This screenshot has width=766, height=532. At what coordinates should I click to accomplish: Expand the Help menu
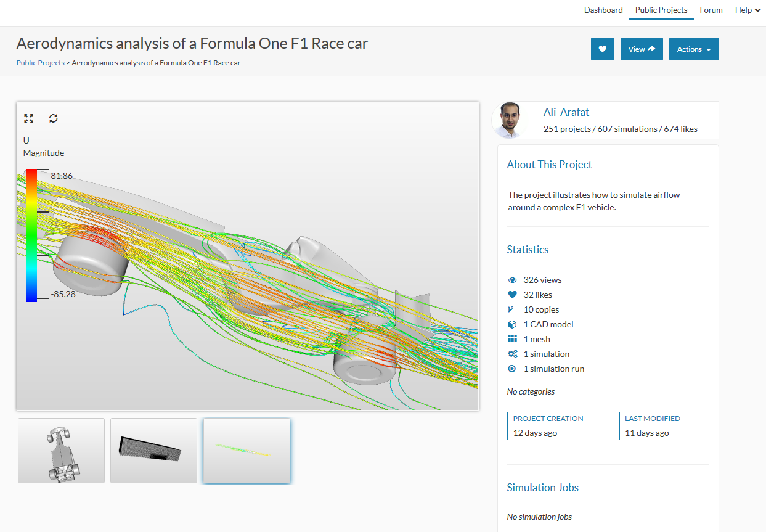[747, 10]
